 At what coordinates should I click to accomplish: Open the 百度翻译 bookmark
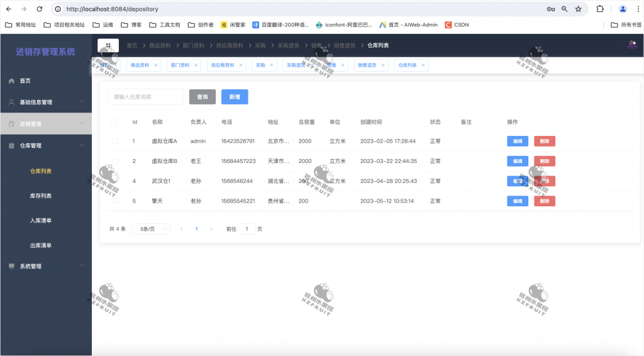point(280,25)
